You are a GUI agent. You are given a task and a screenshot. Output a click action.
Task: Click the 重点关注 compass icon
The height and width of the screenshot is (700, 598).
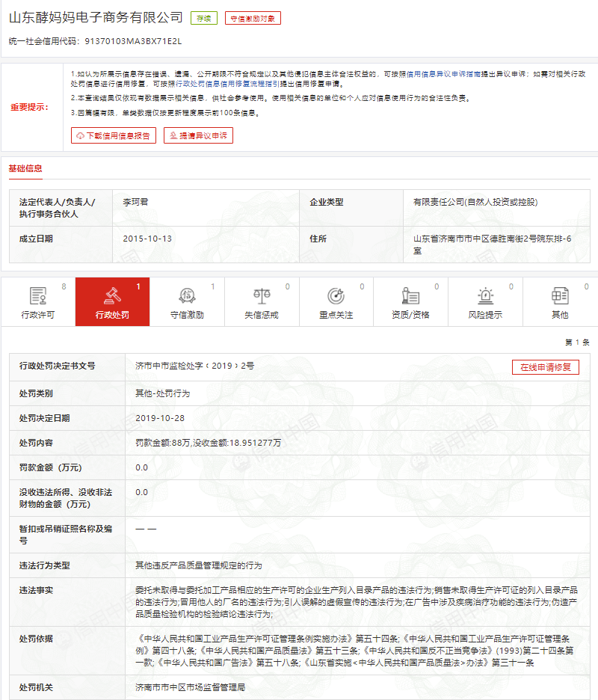click(335, 295)
